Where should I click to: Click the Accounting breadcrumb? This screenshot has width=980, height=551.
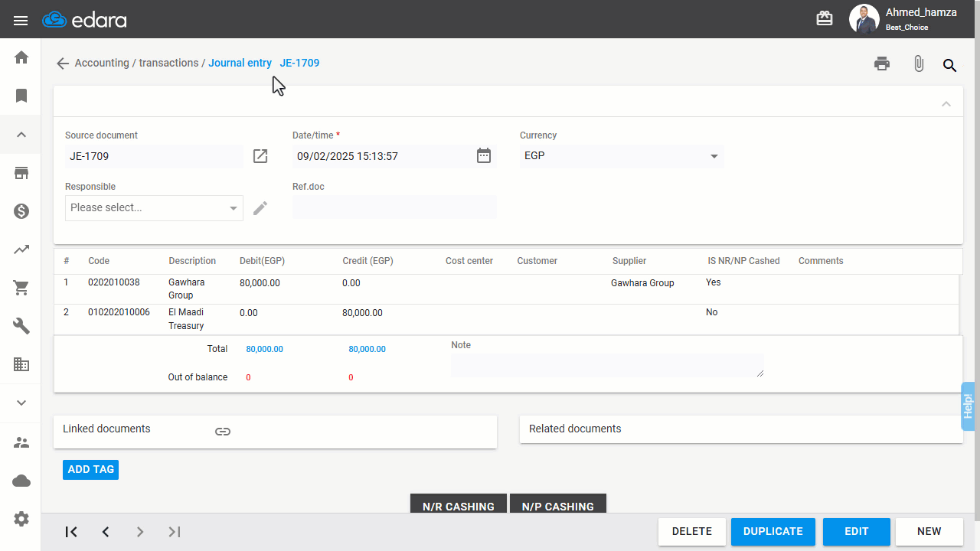coord(102,63)
